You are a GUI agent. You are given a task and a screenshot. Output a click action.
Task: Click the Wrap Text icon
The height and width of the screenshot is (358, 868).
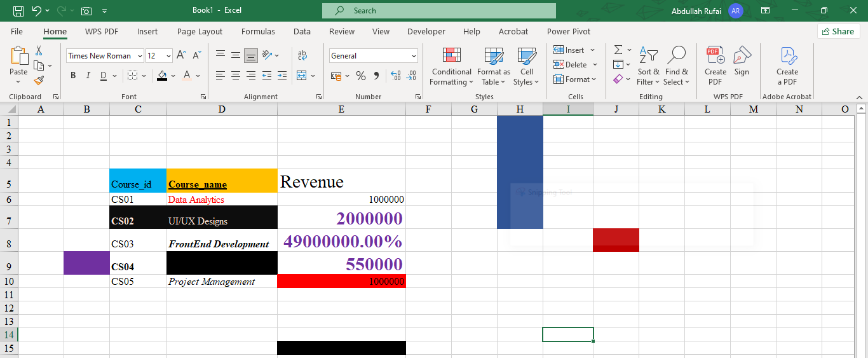[x=302, y=55]
